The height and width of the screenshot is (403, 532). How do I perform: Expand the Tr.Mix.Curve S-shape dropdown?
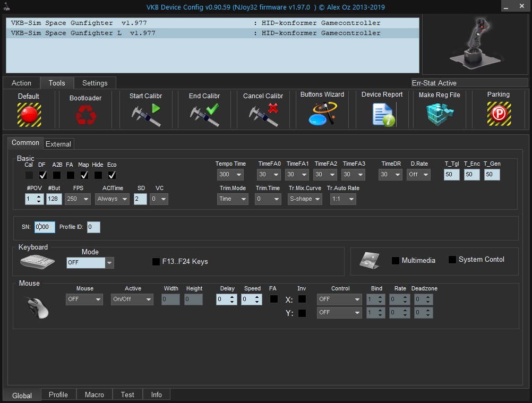[305, 199]
